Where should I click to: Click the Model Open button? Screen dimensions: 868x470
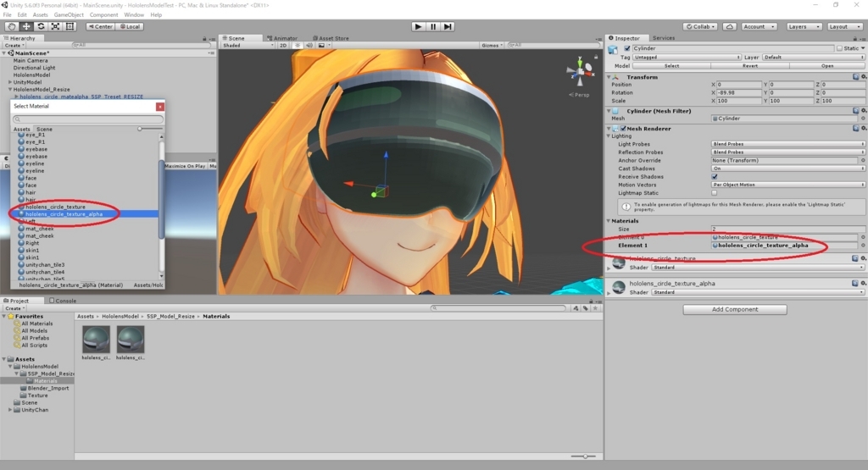tap(827, 66)
